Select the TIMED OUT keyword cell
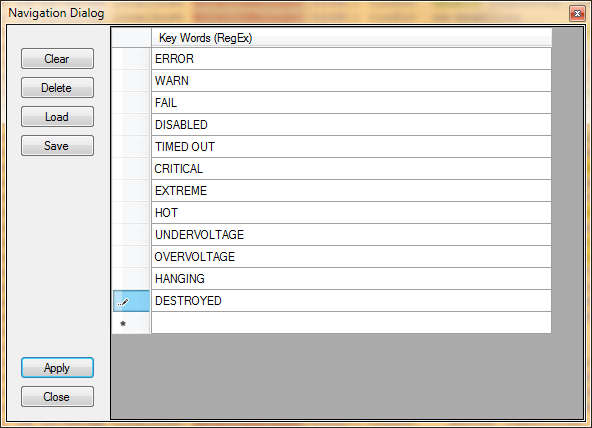The image size is (592, 428). tap(351, 147)
